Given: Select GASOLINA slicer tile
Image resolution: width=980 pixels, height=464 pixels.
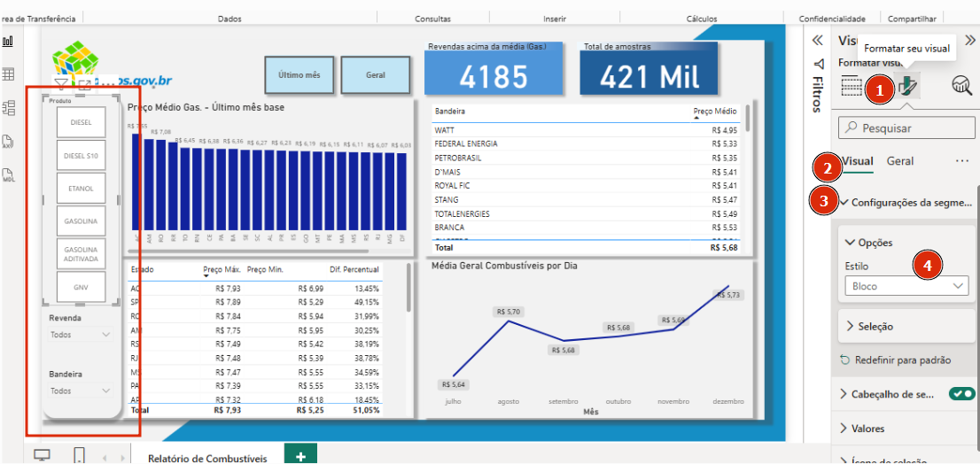Looking at the screenshot, I should (x=82, y=221).
